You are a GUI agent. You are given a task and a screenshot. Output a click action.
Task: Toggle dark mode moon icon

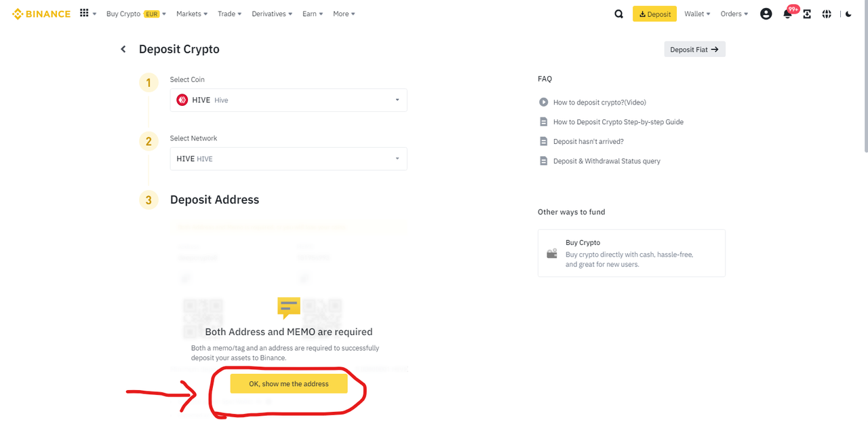(848, 14)
